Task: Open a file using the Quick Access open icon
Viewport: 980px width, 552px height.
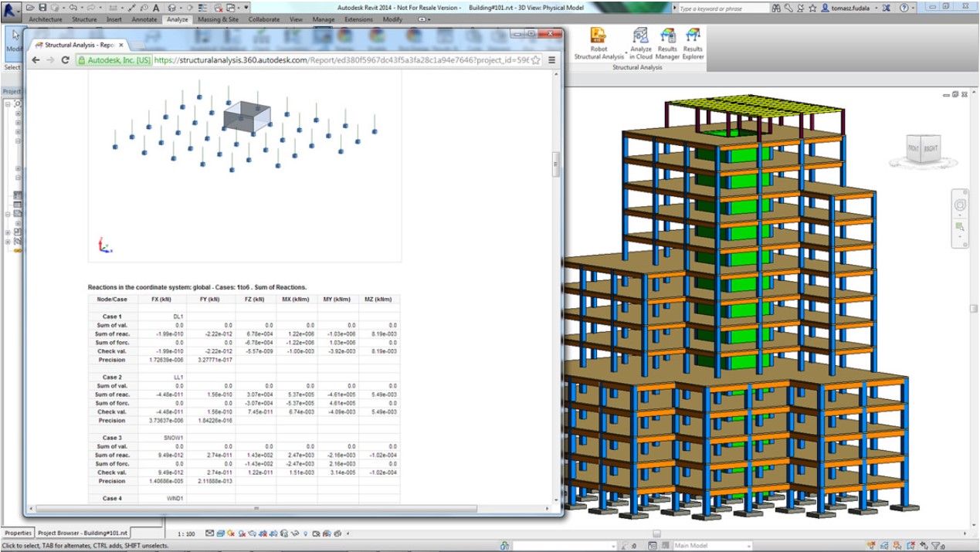Action: click(31, 8)
